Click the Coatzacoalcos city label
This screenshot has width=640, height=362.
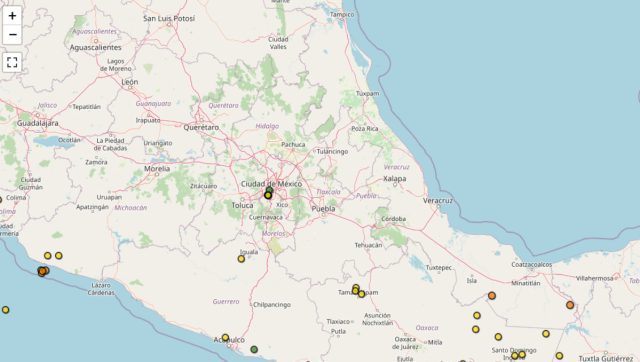pyautogui.click(x=531, y=264)
